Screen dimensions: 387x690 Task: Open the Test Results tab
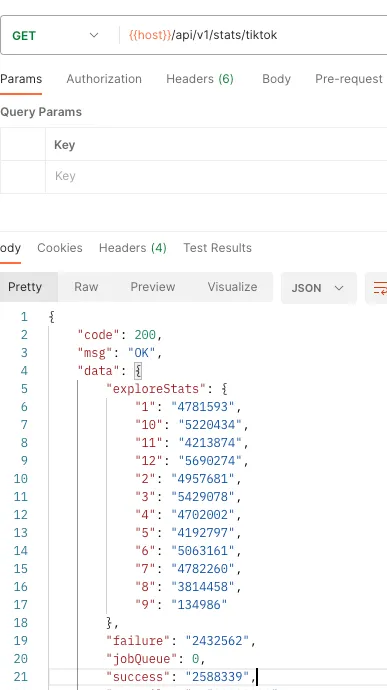[x=217, y=248]
